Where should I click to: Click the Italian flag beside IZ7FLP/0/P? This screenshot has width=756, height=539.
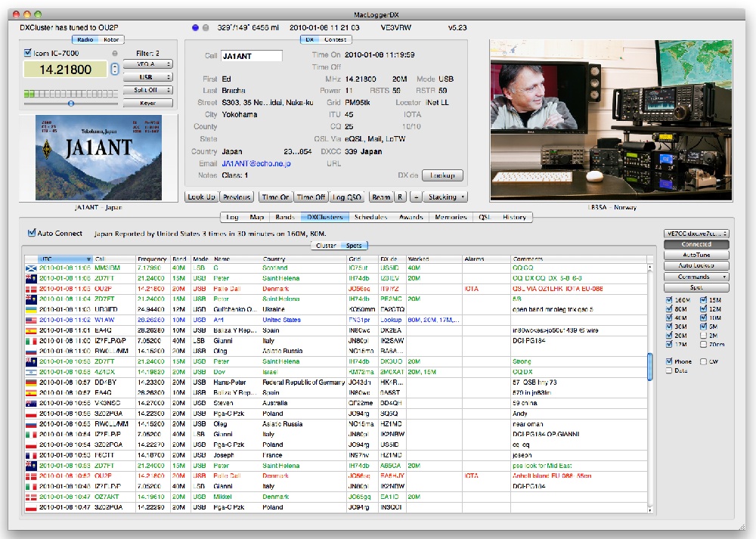click(31, 341)
